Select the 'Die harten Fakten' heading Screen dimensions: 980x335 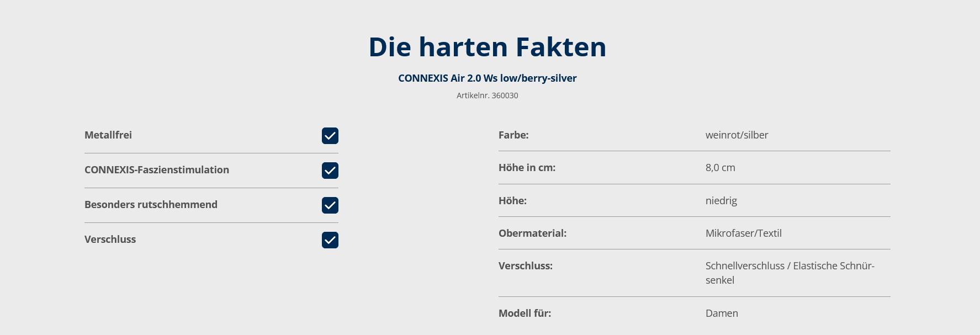point(488,47)
